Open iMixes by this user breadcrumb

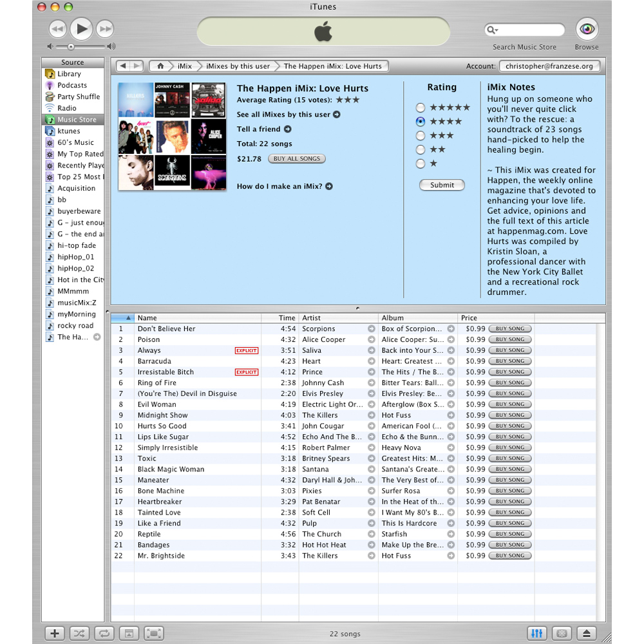pyautogui.click(x=238, y=66)
